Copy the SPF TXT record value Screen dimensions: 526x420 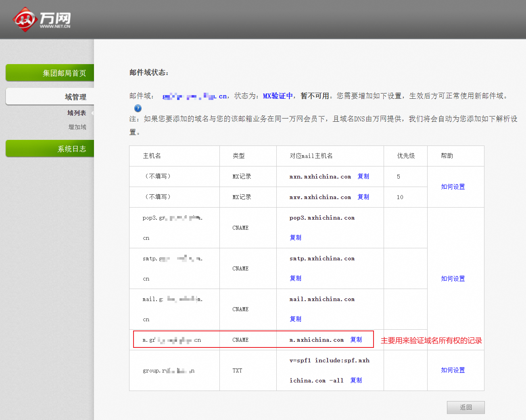(x=356, y=380)
